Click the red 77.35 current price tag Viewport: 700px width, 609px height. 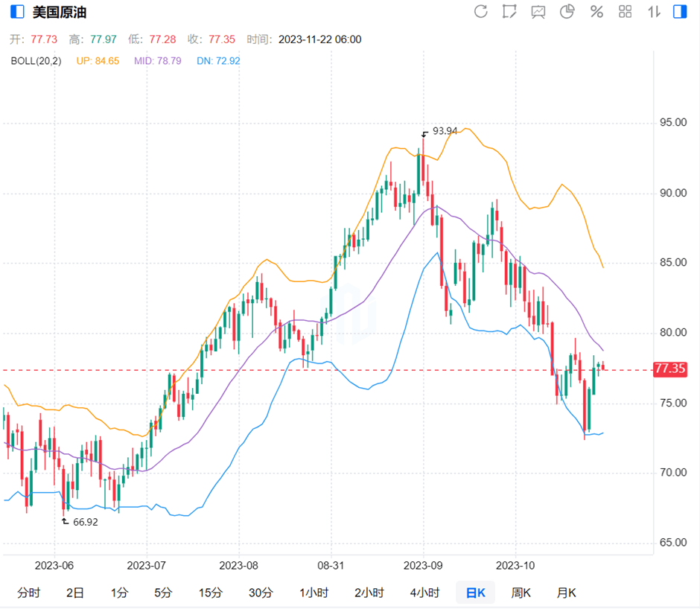669,369
